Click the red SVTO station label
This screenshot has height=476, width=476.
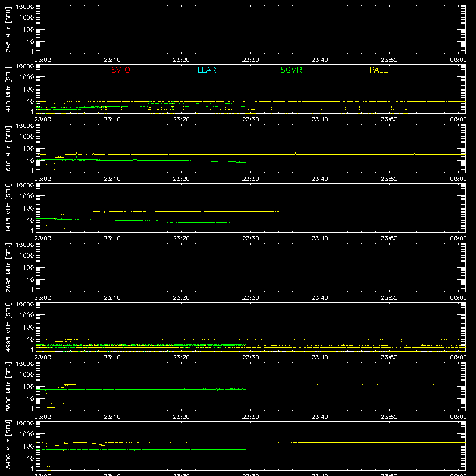121,70
